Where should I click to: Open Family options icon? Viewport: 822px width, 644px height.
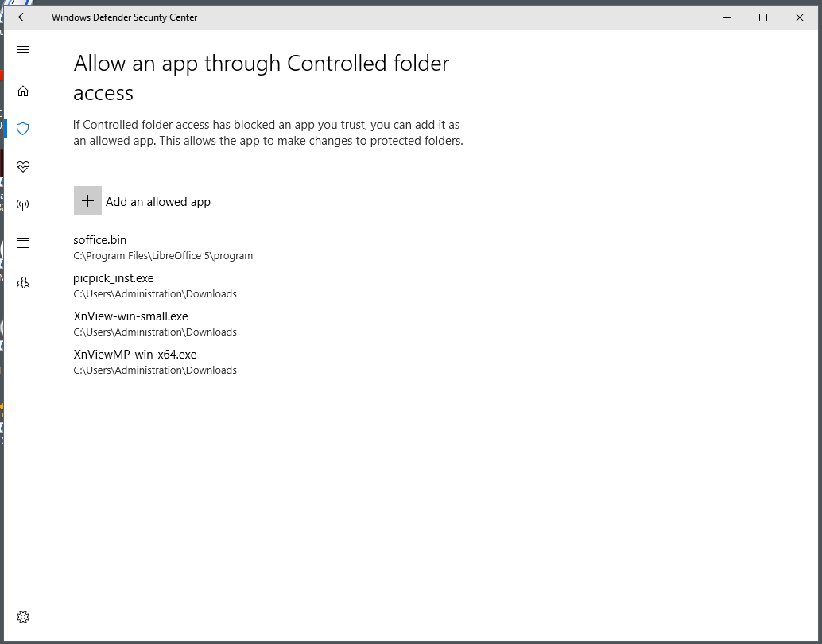coord(23,281)
